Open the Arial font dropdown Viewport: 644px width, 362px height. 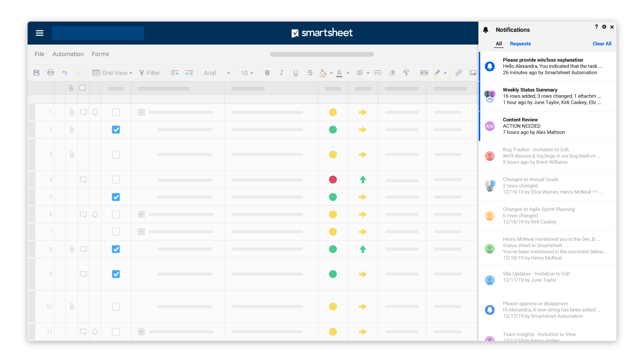click(217, 73)
